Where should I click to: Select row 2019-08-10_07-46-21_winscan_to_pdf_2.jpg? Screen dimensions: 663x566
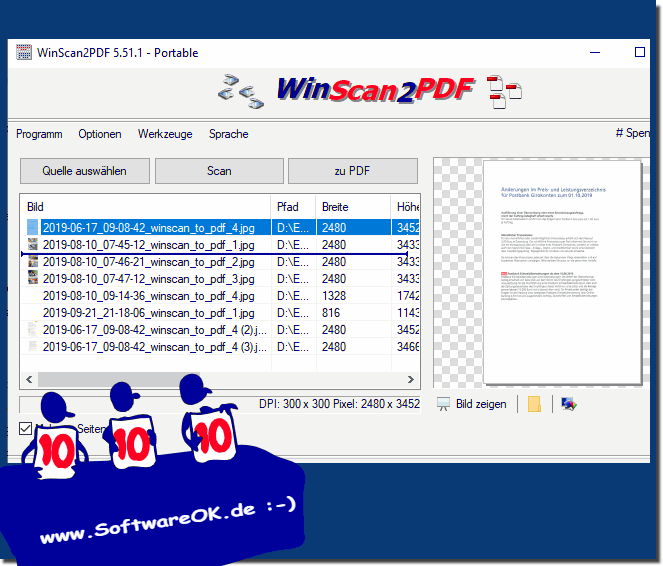[221, 262]
